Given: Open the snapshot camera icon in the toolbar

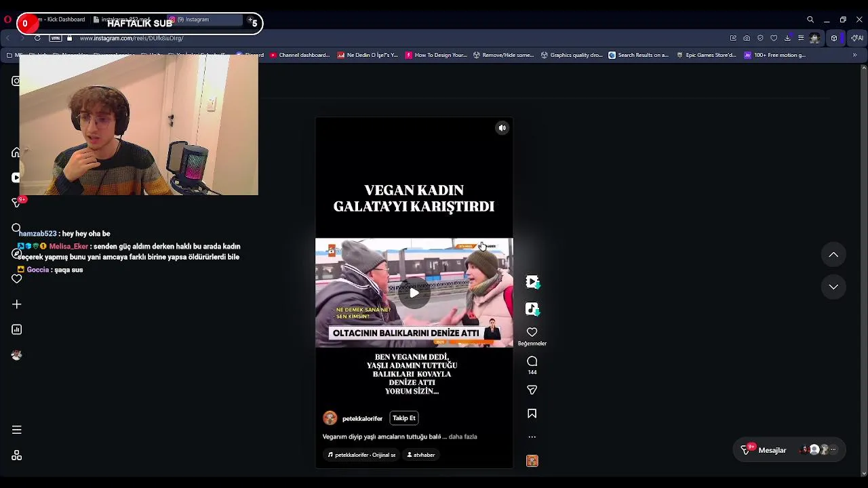Looking at the screenshot, I should click(747, 38).
